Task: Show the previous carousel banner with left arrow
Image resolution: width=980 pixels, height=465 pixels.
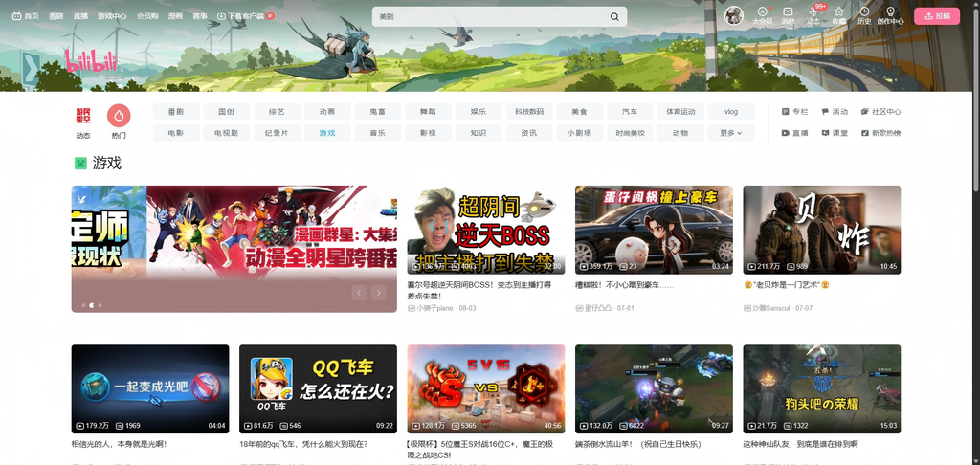Action: pyautogui.click(x=359, y=293)
